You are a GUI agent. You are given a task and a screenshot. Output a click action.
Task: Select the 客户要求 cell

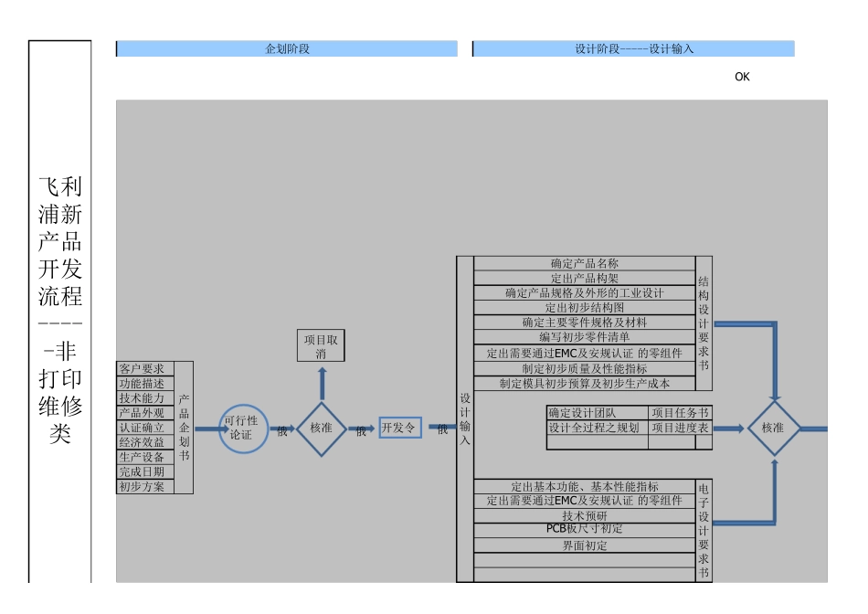coord(145,369)
